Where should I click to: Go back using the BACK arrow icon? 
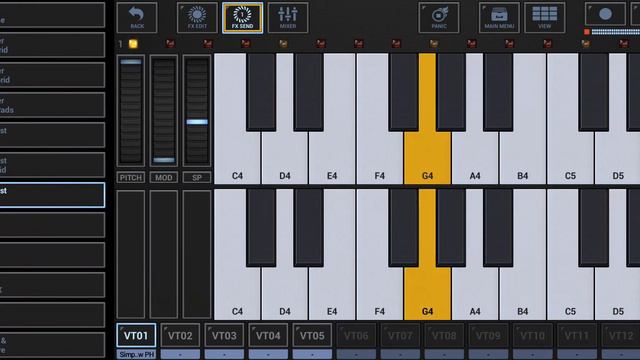point(137,18)
